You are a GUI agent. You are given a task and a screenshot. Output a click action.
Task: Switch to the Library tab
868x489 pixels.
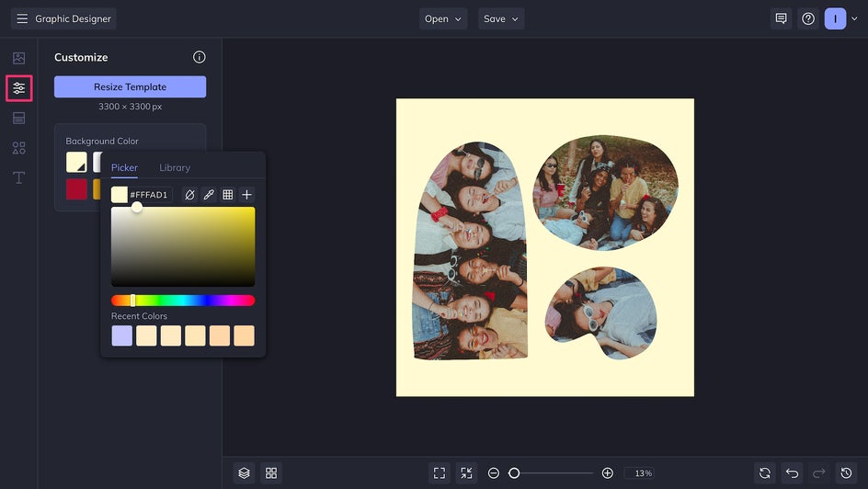175,167
